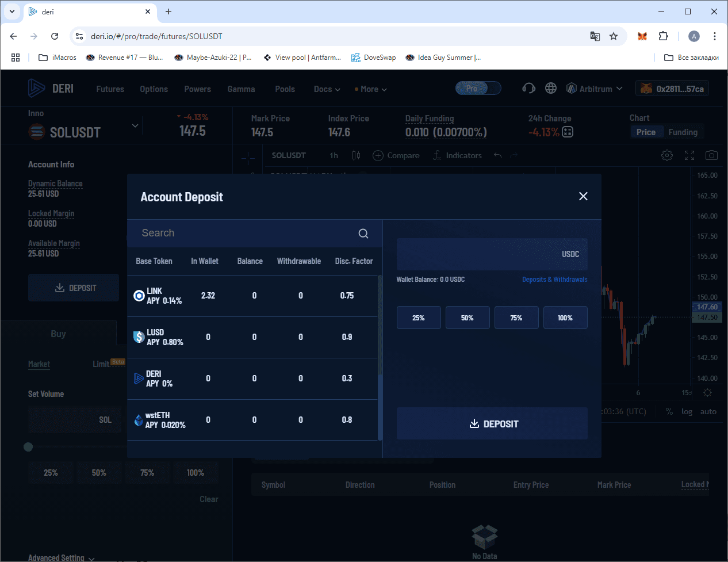728x562 pixels.
Task: Select 50% of wallet balance in dialog
Action: (468, 318)
